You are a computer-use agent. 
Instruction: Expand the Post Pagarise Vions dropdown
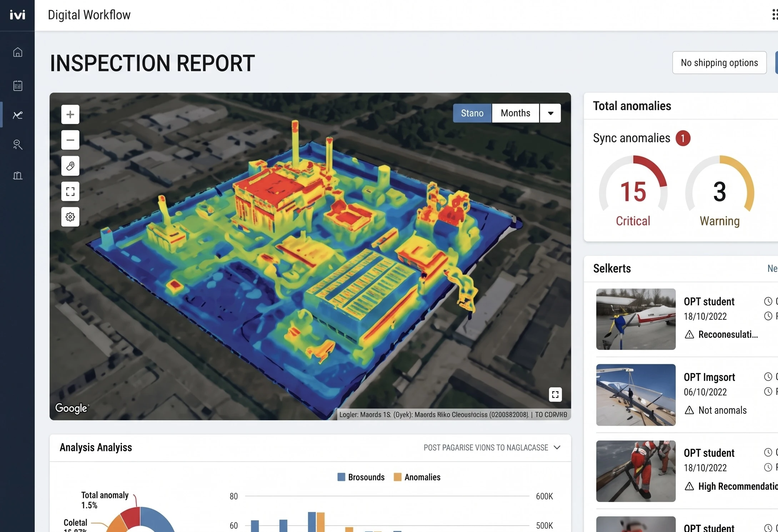492,448
